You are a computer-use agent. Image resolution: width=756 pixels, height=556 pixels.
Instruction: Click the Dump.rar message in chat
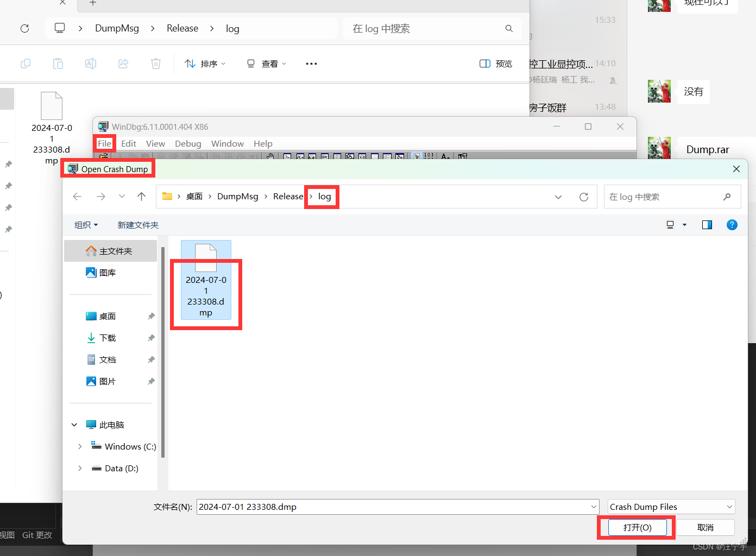click(x=708, y=149)
